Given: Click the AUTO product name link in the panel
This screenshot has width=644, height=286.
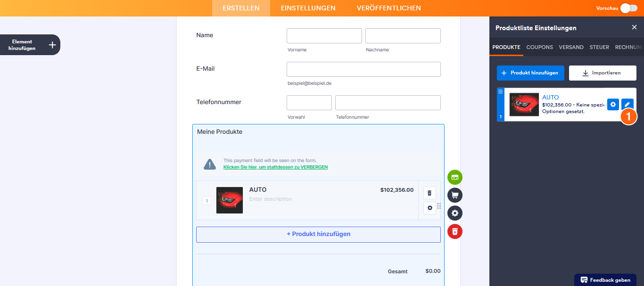Looking at the screenshot, I should click(551, 98).
